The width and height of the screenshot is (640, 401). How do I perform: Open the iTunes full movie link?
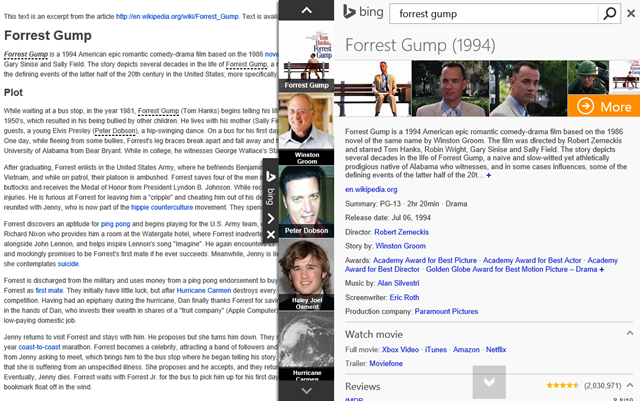[x=436, y=350]
